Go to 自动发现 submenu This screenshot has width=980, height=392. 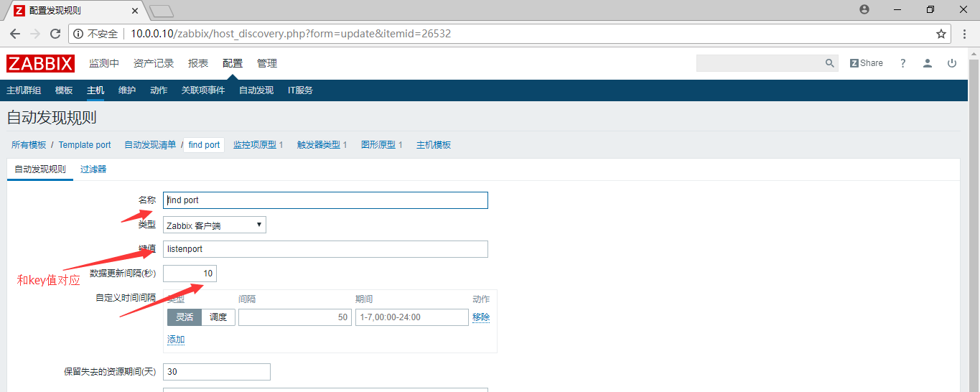[x=256, y=90]
